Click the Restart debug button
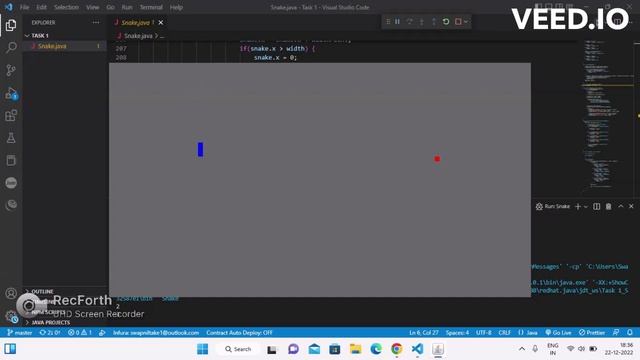The image size is (640, 360). click(x=446, y=22)
